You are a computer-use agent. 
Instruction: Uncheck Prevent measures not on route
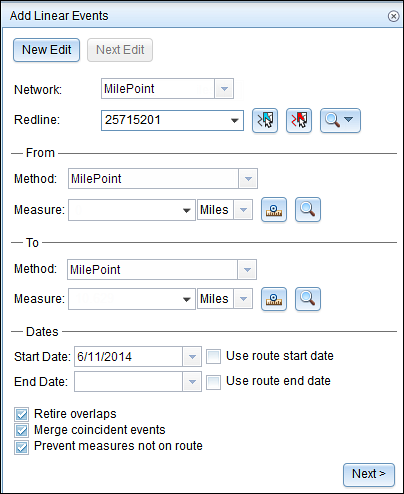click(21, 447)
